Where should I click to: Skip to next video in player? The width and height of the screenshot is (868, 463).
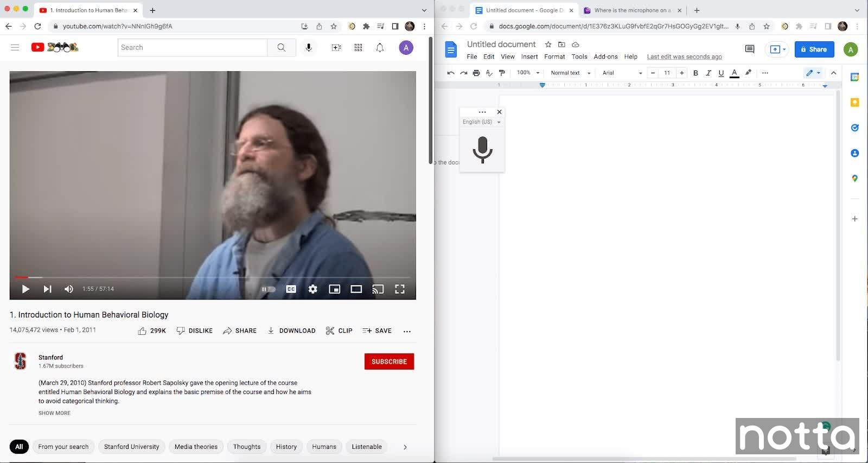click(x=48, y=289)
